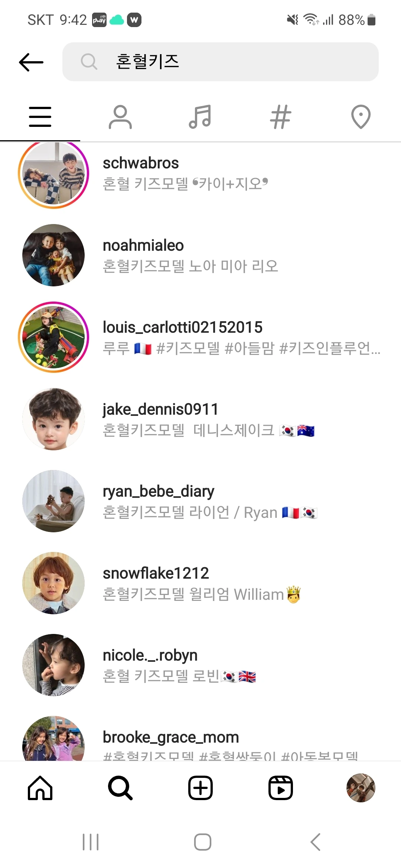Tap the back arrow beside search
The height and width of the screenshot is (868, 401).
point(31,62)
